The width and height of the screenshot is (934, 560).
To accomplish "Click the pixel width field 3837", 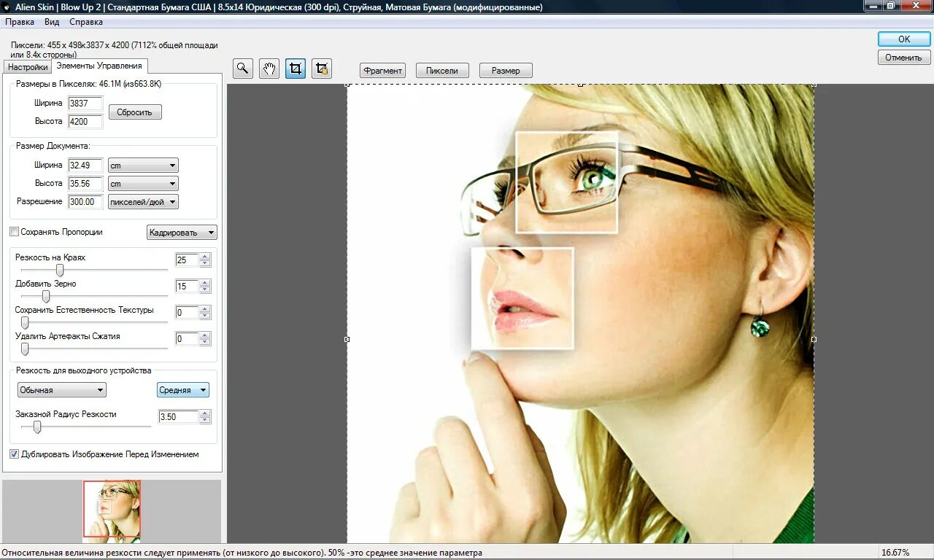I will click(x=85, y=104).
